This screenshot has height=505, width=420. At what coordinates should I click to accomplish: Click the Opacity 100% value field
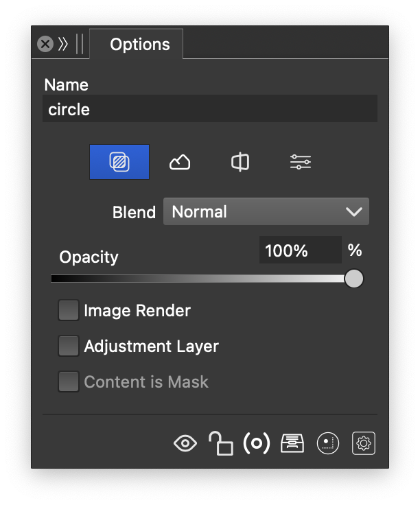300,250
